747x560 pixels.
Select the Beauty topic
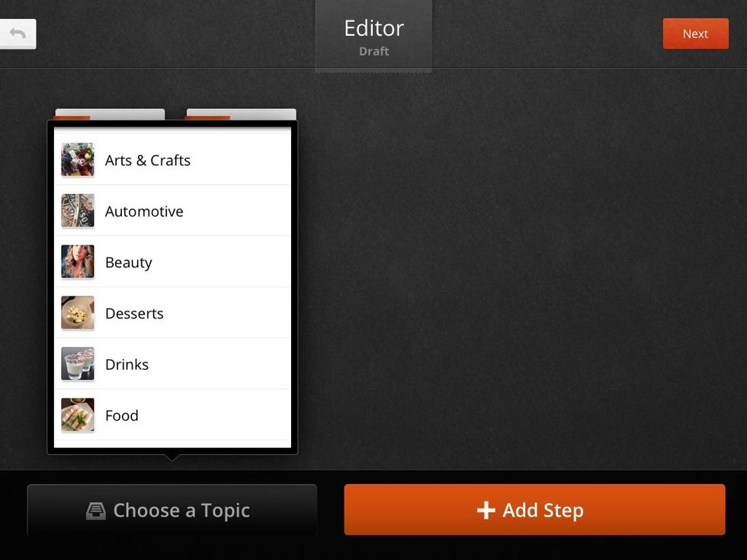(172, 262)
